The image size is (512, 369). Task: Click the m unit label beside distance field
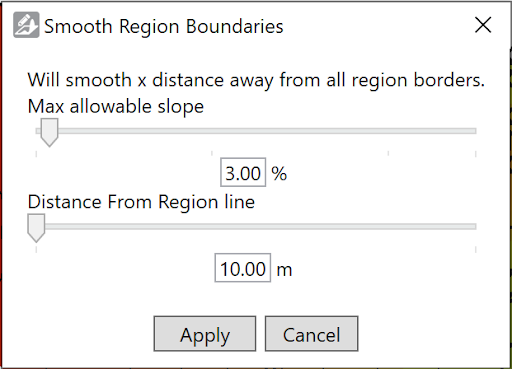[284, 270]
